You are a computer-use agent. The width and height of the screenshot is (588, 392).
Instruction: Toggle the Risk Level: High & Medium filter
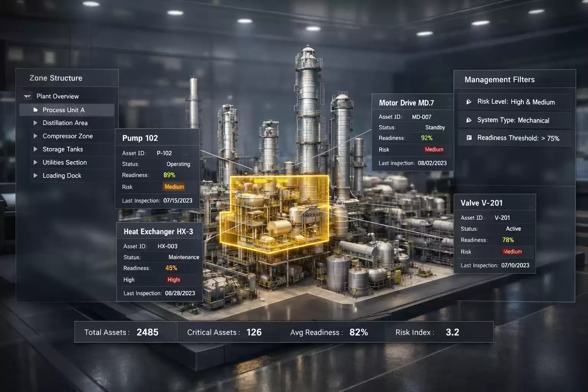[x=514, y=102]
